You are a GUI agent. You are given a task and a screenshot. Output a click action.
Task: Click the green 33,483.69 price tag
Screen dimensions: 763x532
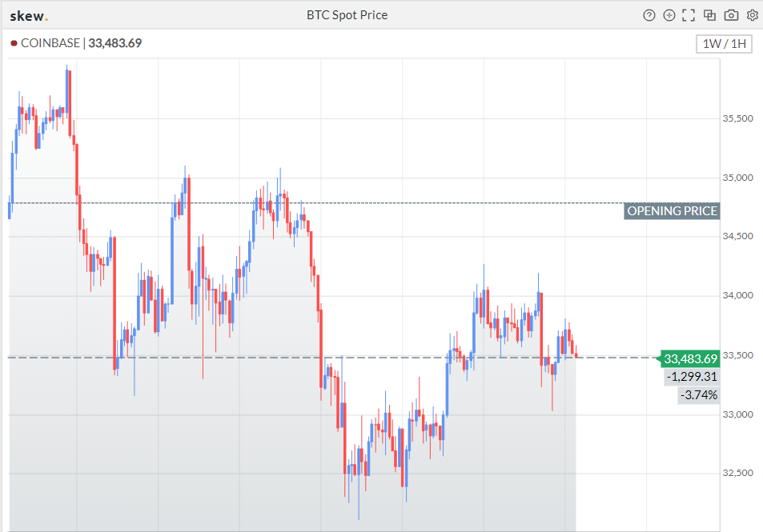tap(690, 359)
